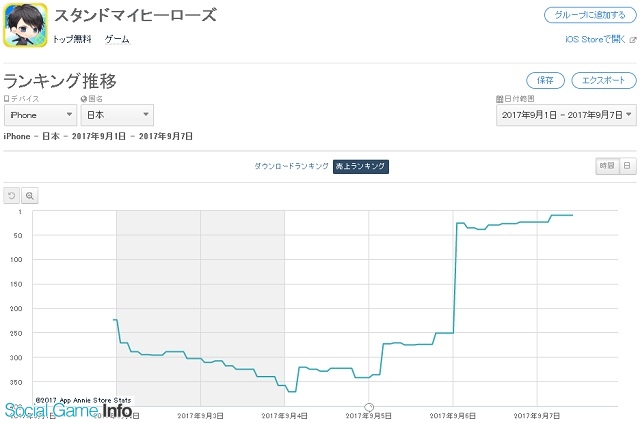This screenshot has width=640, height=423.
Task: Click the calendar icon above date range
Action: 500,99
